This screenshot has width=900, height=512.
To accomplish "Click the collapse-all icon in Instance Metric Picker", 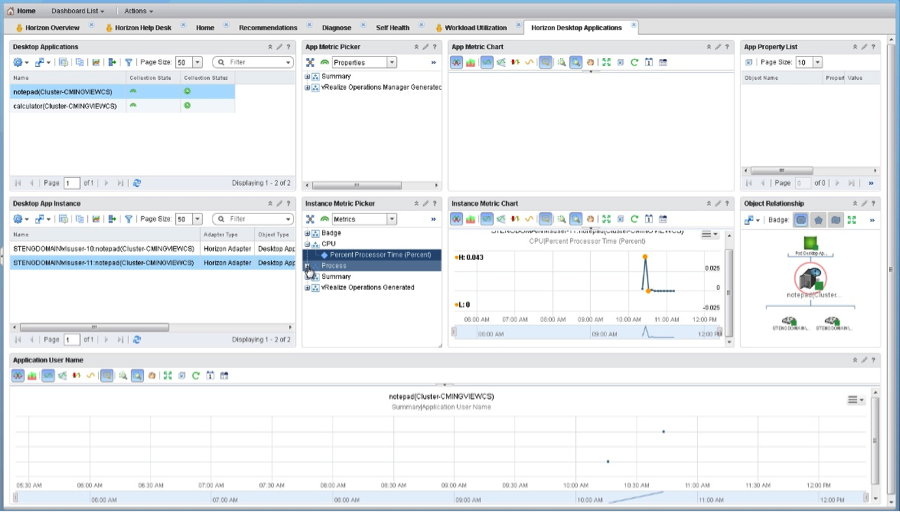I will tap(310, 219).
